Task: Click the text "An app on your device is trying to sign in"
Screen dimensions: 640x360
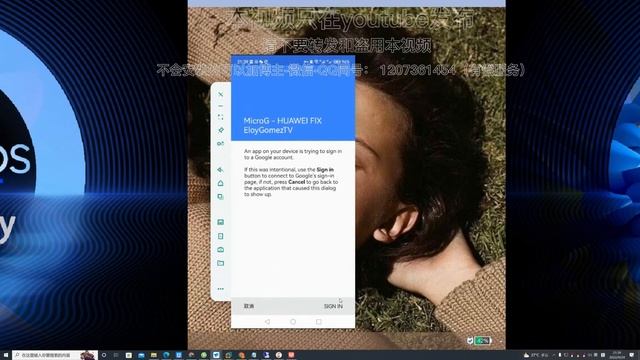Action: (293, 151)
